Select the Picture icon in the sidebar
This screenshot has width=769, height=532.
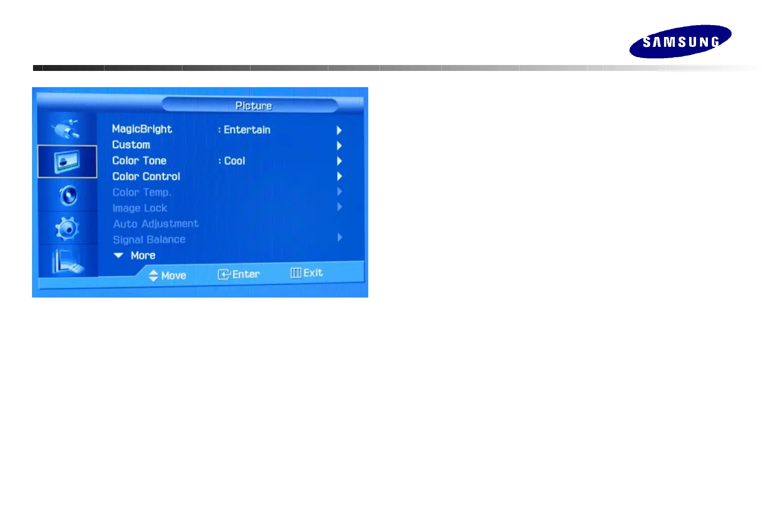pyautogui.click(x=67, y=162)
